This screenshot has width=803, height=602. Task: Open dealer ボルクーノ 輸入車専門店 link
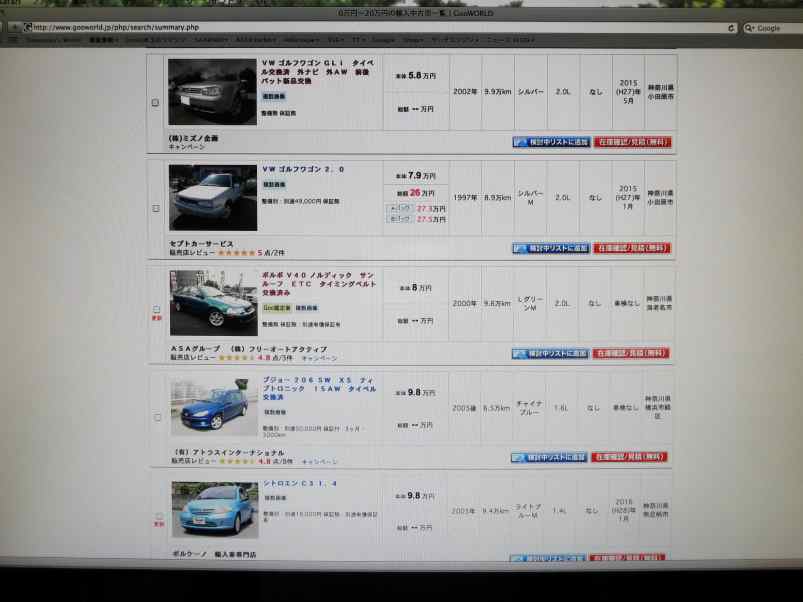(x=215, y=554)
